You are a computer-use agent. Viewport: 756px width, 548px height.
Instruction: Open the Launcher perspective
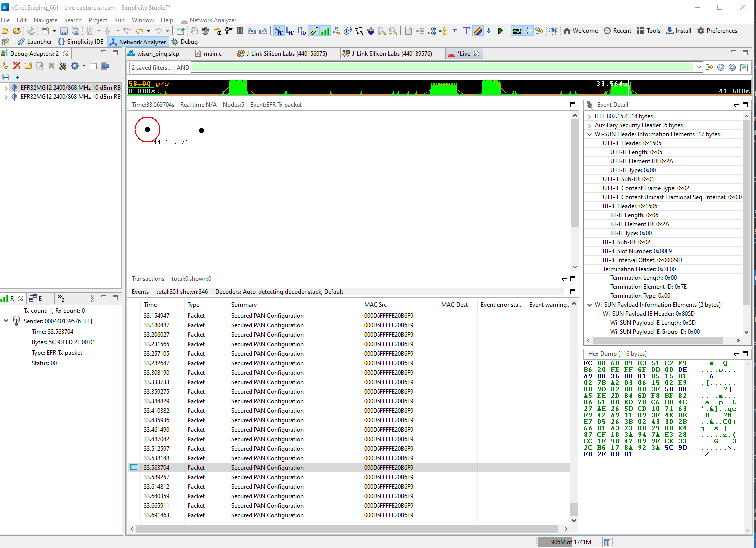tap(34, 42)
